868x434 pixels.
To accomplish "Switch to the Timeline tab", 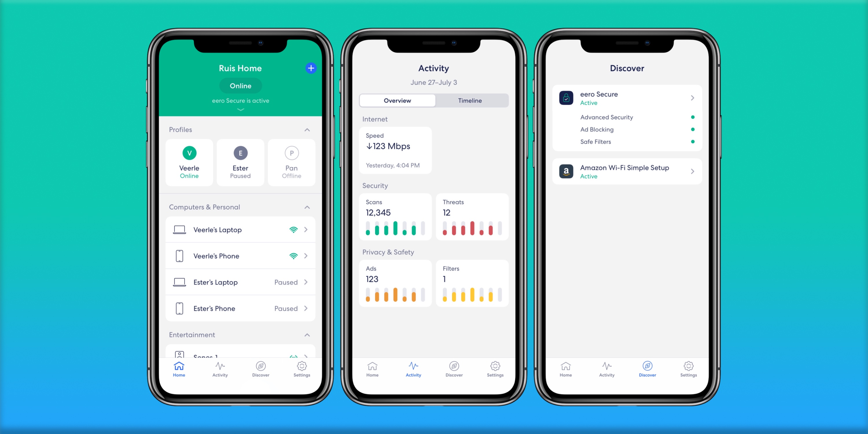I will pyautogui.click(x=470, y=100).
